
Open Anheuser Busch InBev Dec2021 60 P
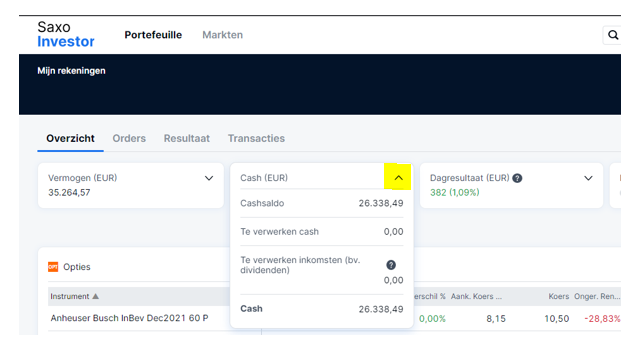(129, 318)
